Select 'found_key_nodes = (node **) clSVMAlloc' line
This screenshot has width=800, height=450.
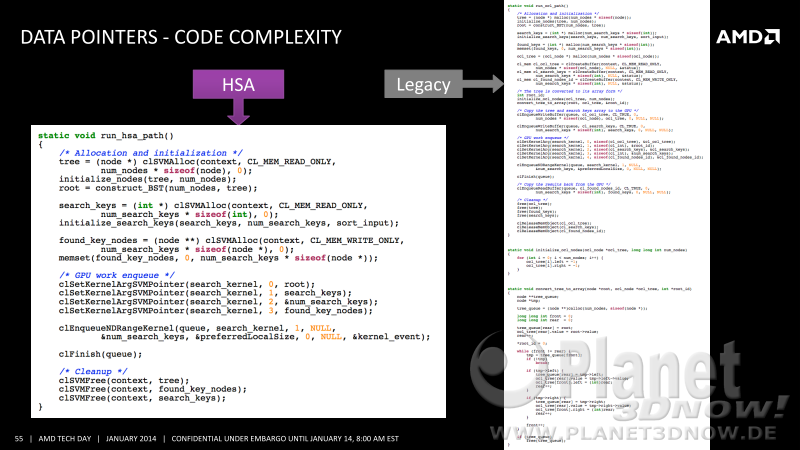[x=231, y=241]
